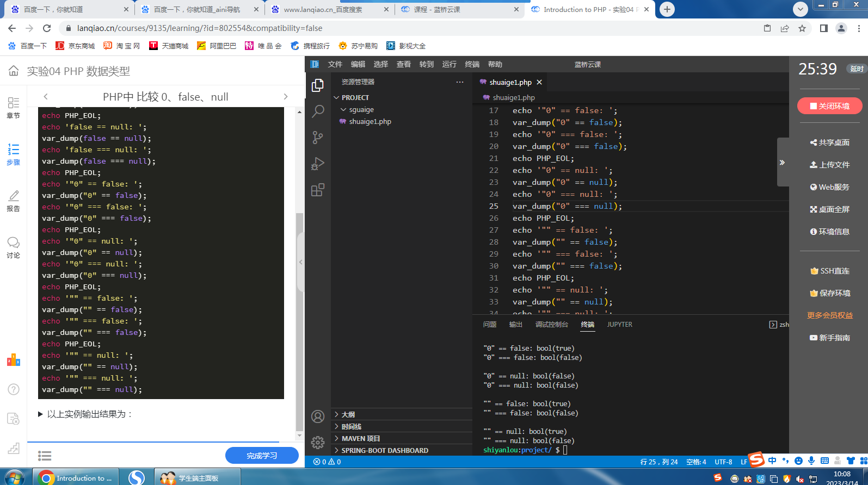Image resolution: width=868 pixels, height=485 pixels.
Task: Open the 讨论 discussion sidebar icon
Action: coord(14,247)
